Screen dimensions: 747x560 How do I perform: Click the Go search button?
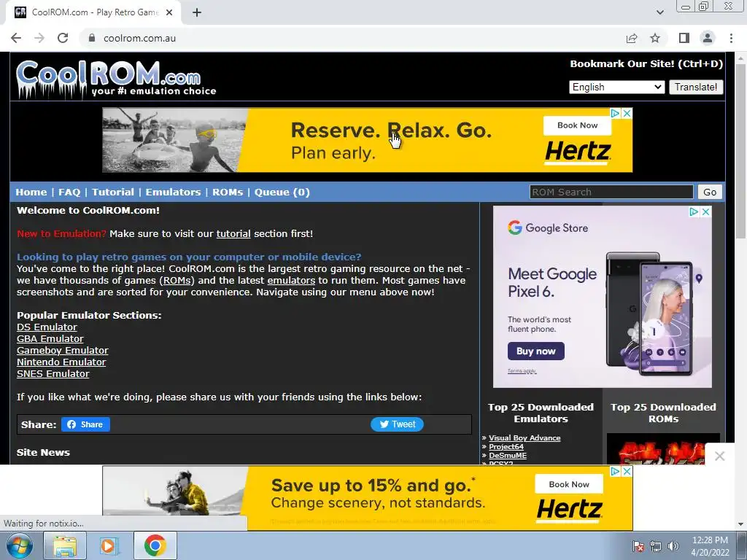coord(710,192)
